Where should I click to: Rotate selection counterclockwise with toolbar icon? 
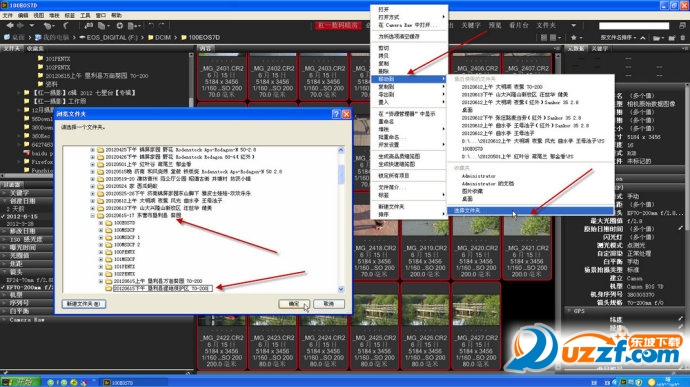tap(151, 26)
